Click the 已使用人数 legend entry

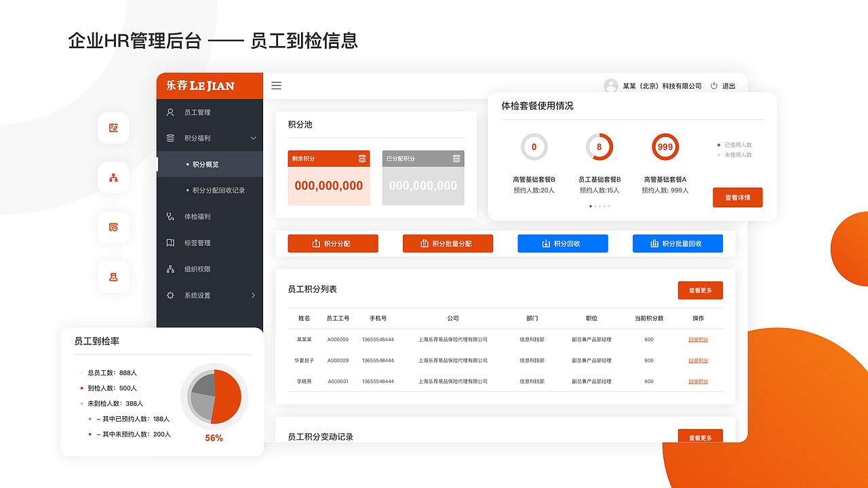point(734,145)
